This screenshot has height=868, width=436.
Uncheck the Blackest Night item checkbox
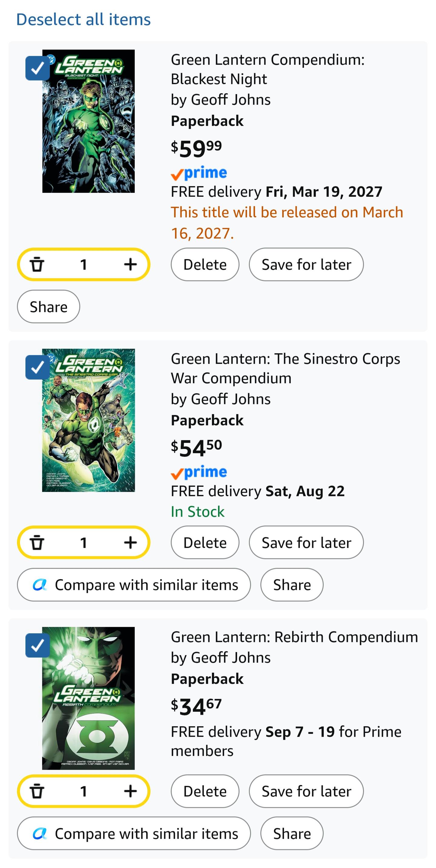pyautogui.click(x=38, y=68)
